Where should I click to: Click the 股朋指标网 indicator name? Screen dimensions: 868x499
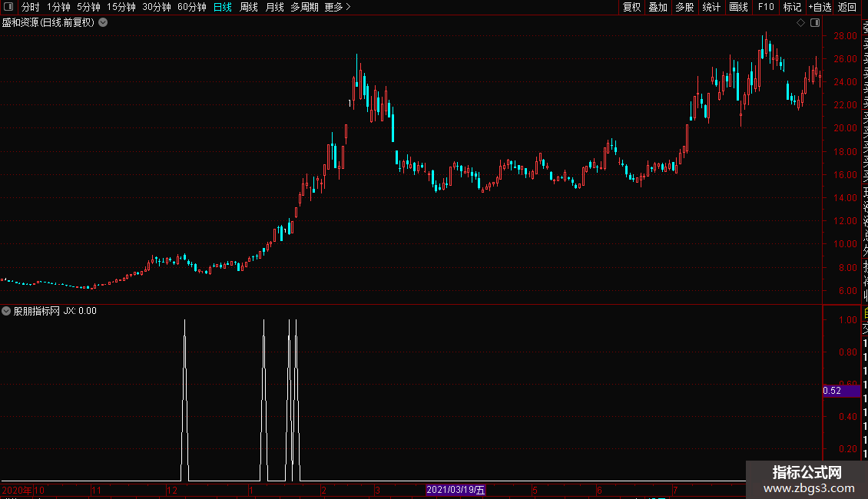pyautogui.click(x=37, y=311)
